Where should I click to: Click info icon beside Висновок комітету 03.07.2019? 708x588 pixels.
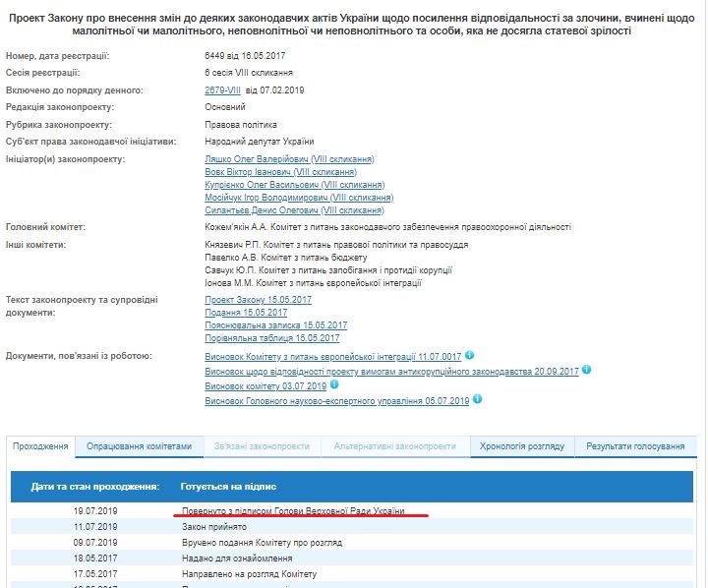click(x=335, y=385)
